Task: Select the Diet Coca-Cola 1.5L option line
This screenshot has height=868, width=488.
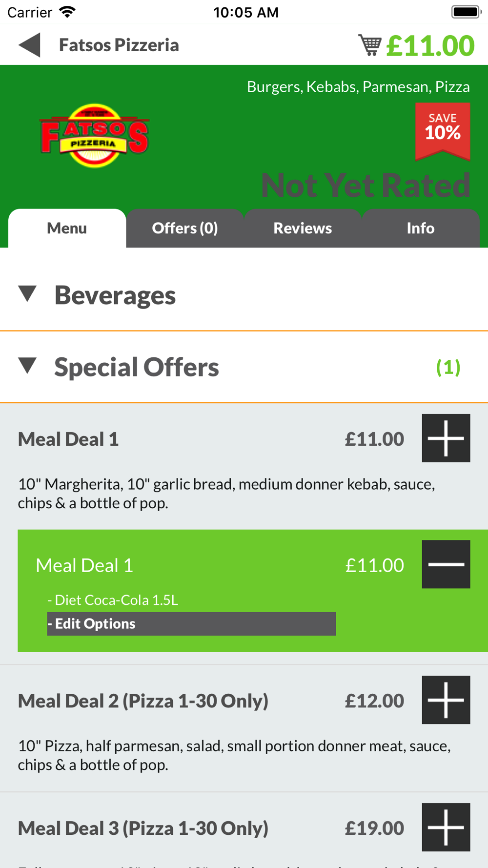Action: pos(113,600)
